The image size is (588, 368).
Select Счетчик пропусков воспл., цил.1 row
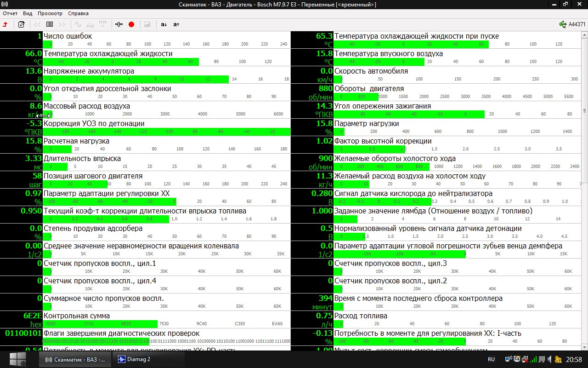[145, 267]
